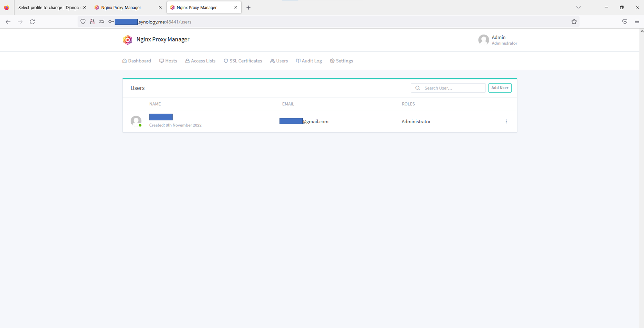Close the first Nginx Proxy Manager tab
644x328 pixels.
pos(160,7)
